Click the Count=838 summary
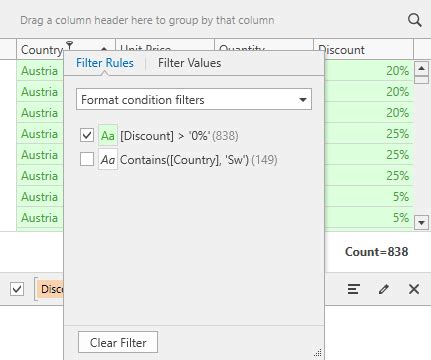 click(x=376, y=252)
